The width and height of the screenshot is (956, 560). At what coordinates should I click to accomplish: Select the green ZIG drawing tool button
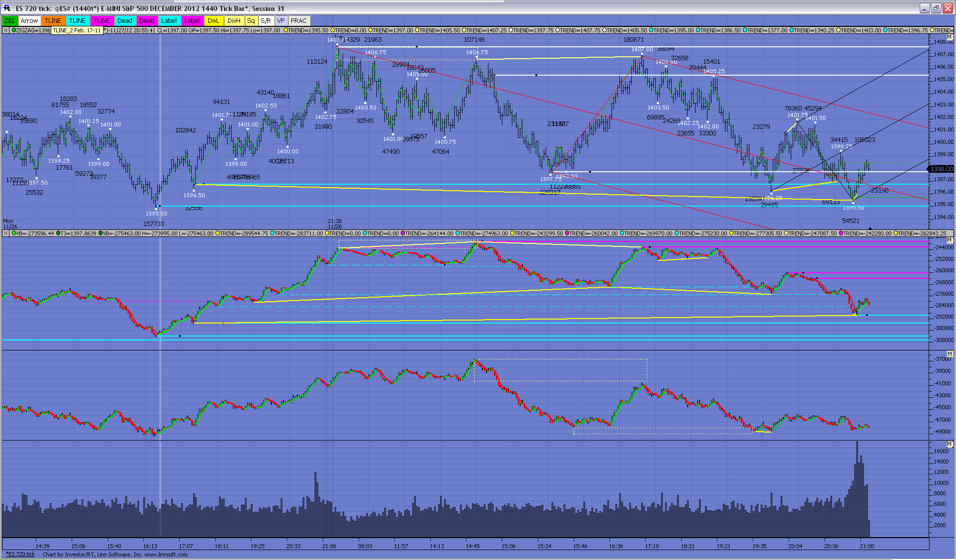[9, 20]
